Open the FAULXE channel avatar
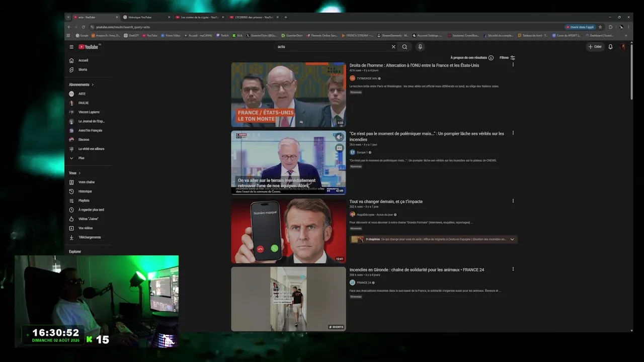Image resolution: width=644 pixels, height=362 pixels. (x=71, y=103)
